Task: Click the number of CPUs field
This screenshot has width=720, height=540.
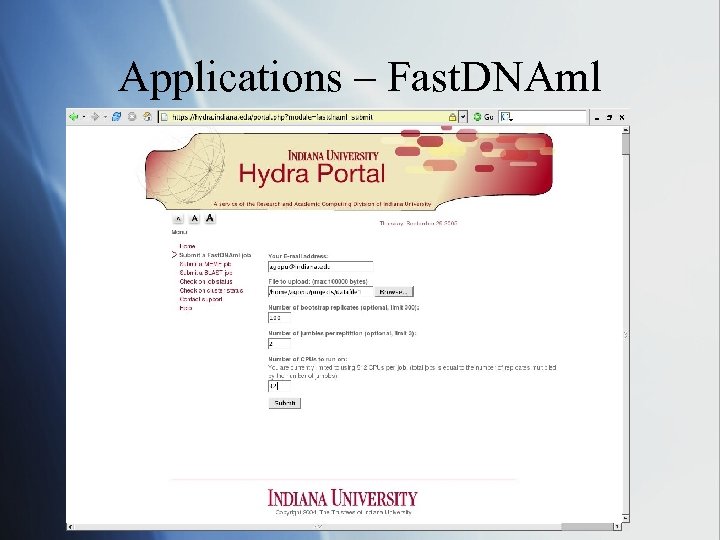Action: click(279, 386)
